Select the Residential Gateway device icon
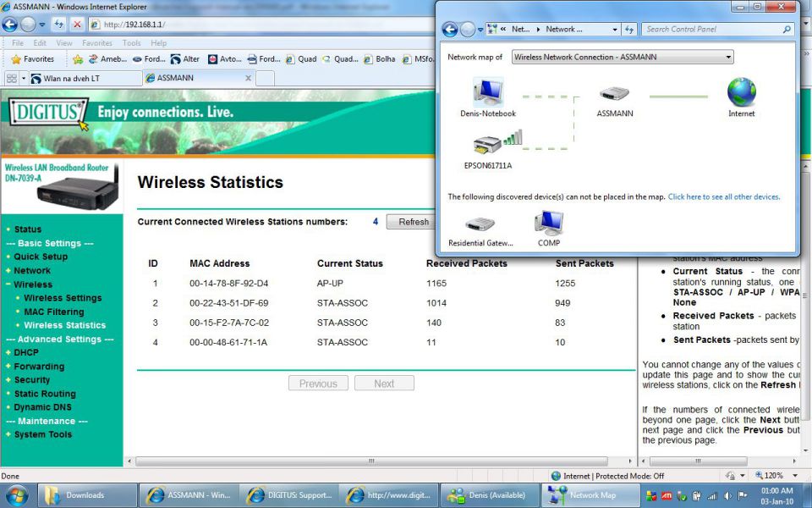This screenshot has width=812, height=508. [480, 224]
